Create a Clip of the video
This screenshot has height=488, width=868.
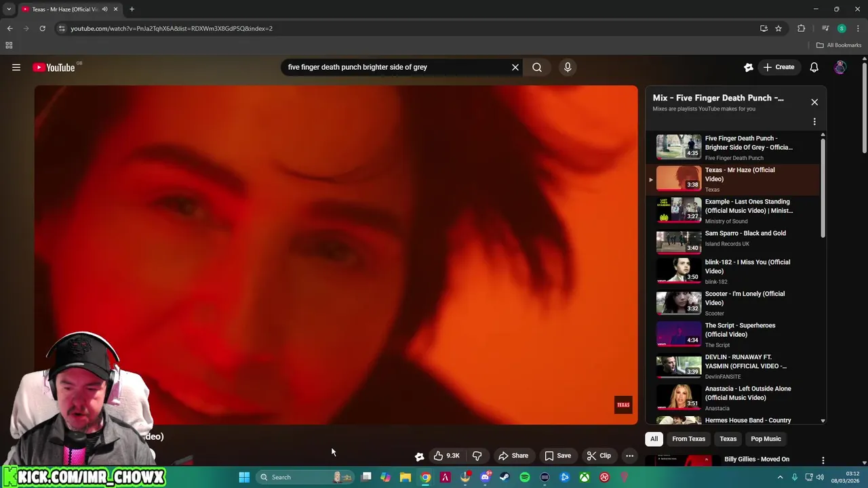pyautogui.click(x=599, y=455)
